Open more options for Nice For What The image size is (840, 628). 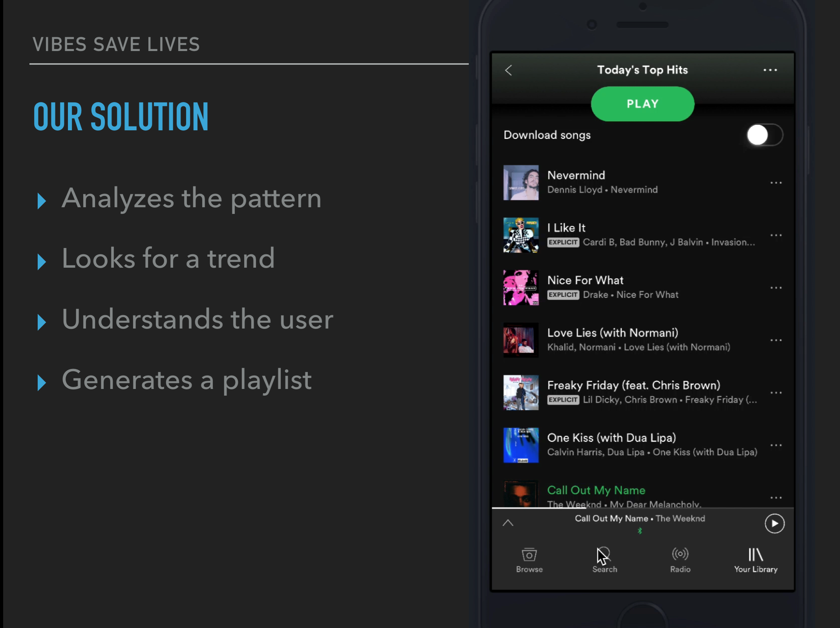776,288
